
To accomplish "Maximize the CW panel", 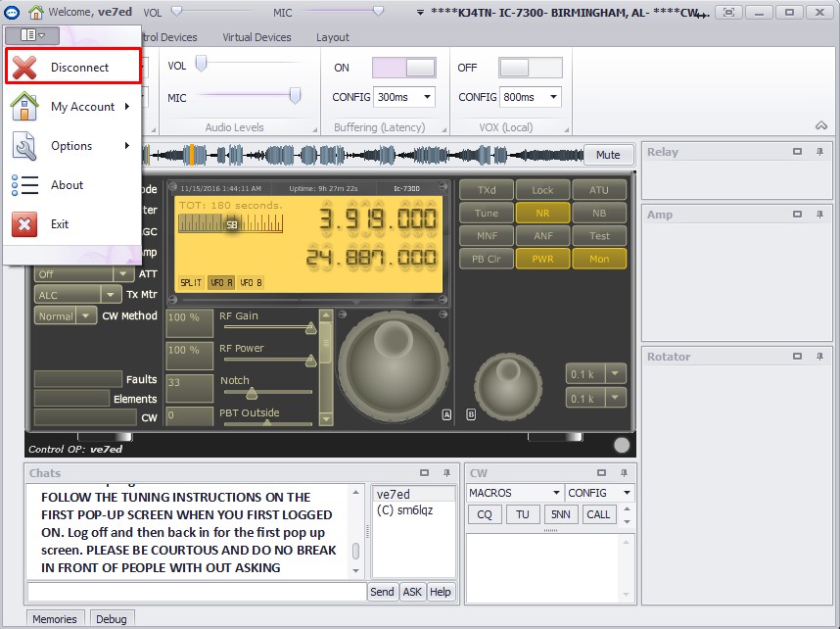I will coord(601,473).
